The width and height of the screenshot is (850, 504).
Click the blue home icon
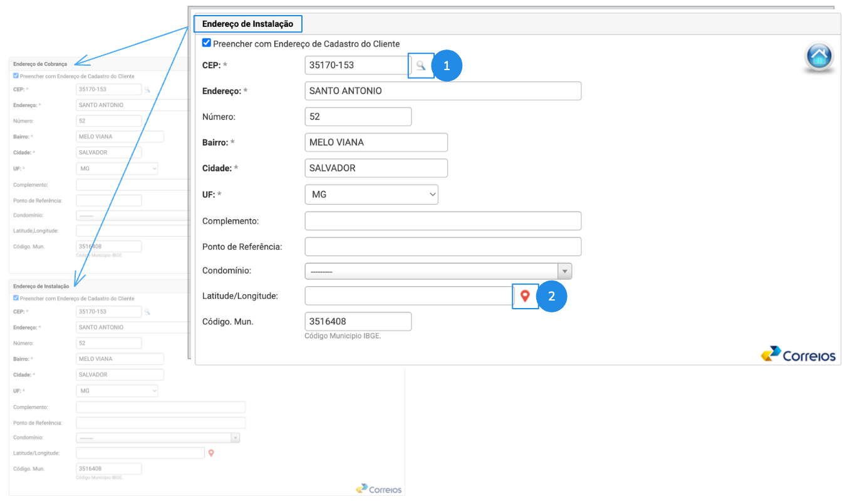819,58
